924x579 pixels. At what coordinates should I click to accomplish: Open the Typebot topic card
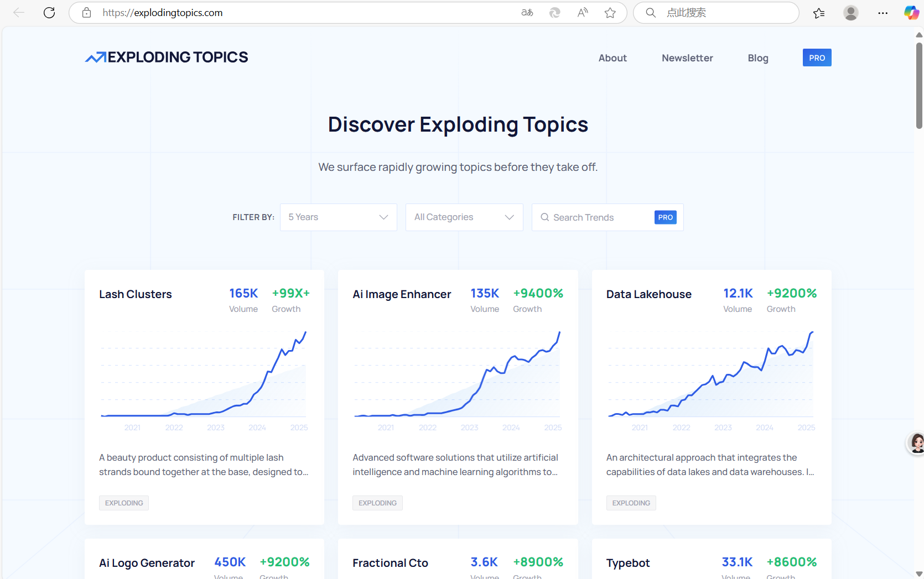click(628, 563)
